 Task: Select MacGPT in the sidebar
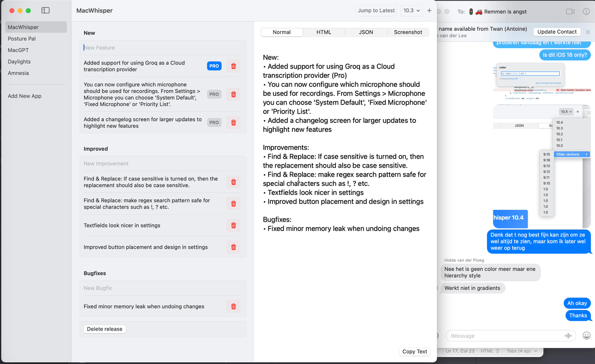pyautogui.click(x=36, y=50)
